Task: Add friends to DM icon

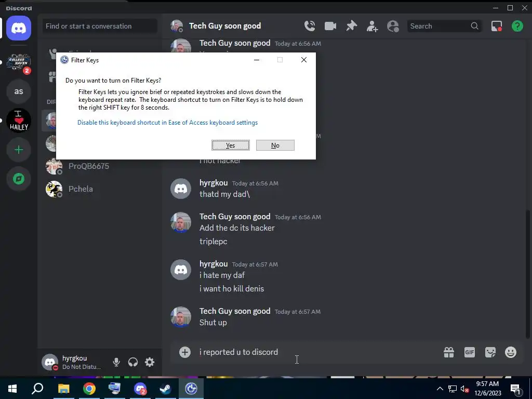Action: (372, 26)
